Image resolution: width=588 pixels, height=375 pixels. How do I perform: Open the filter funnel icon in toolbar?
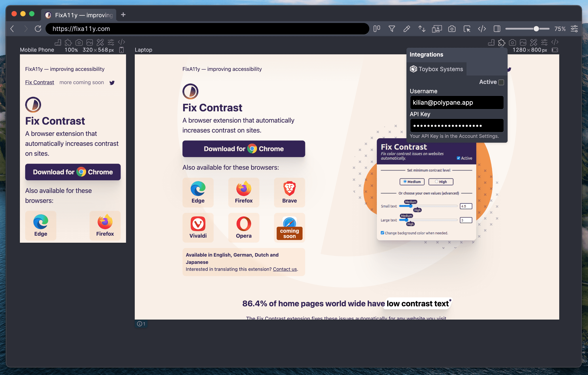pos(392,29)
